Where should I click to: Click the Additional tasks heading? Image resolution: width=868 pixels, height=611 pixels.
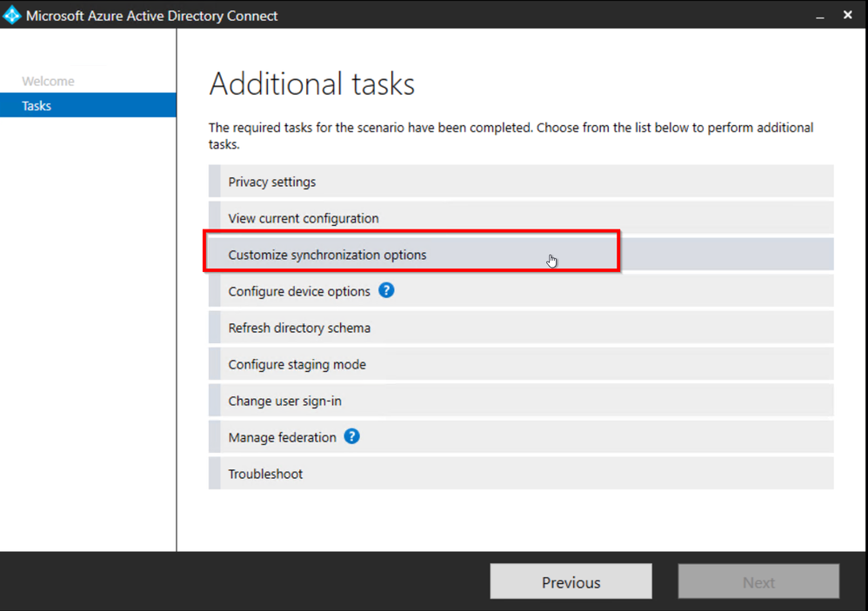click(x=311, y=84)
